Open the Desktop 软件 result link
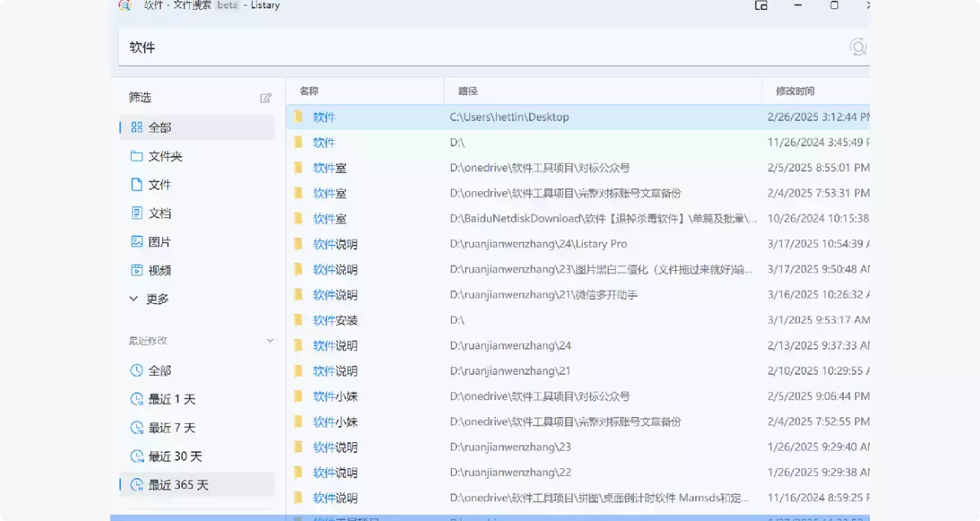 (324, 116)
